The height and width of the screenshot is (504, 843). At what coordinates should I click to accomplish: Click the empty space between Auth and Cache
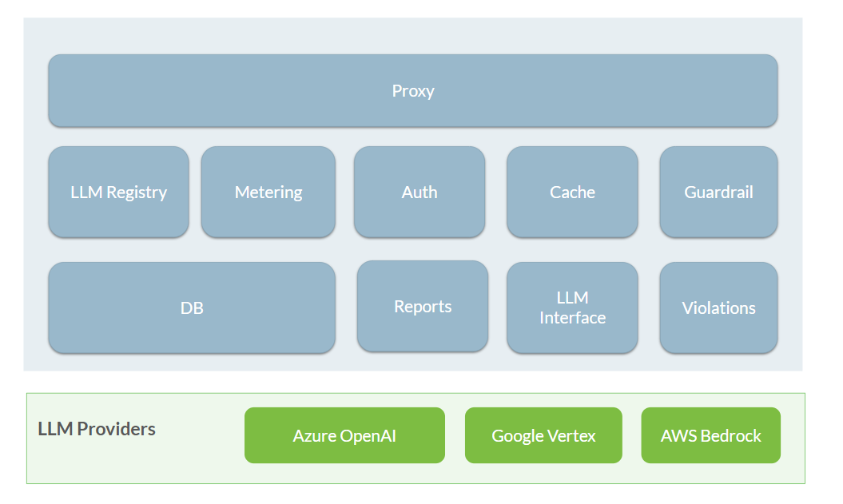coord(496,192)
